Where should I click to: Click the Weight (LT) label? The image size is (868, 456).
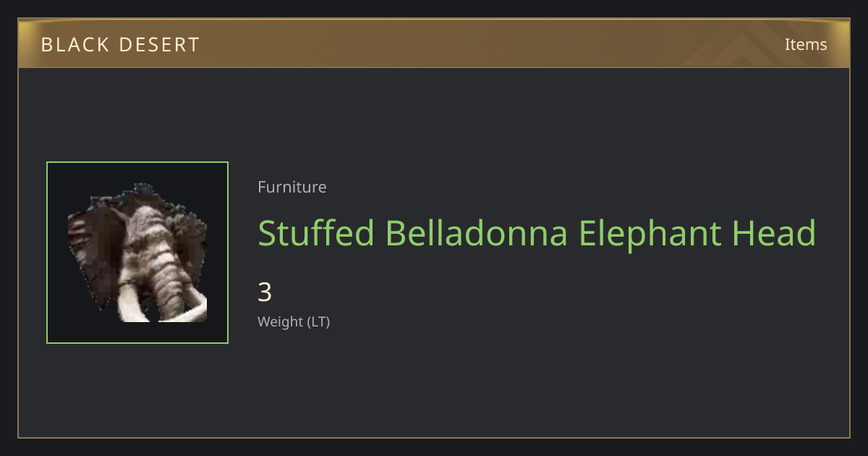(x=294, y=322)
